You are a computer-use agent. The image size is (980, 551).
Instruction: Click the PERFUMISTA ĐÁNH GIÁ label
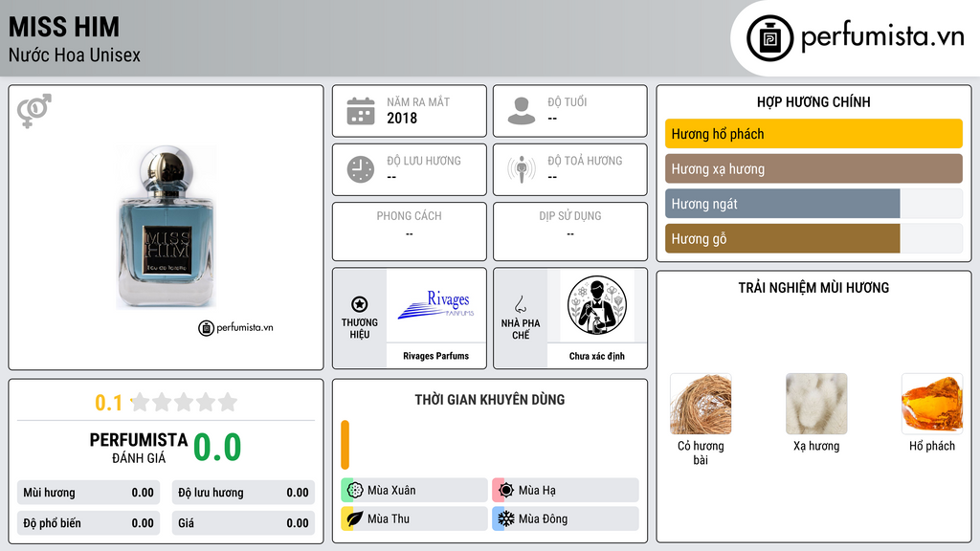coord(139,448)
